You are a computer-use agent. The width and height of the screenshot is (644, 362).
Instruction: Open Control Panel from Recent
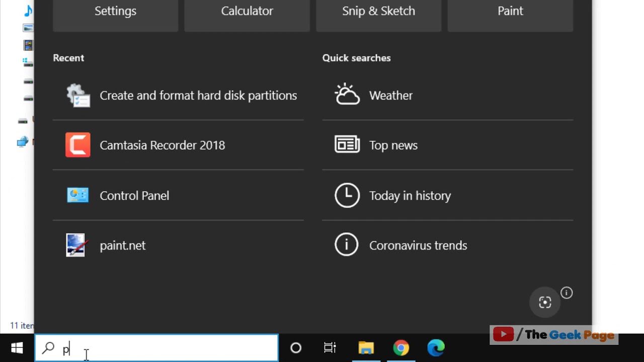pyautogui.click(x=178, y=196)
